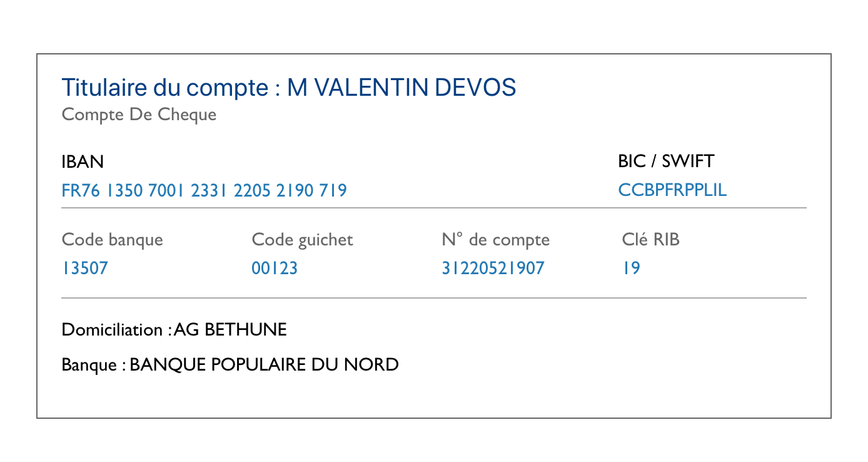Select the account number 31220521907
The width and height of the screenshot is (868, 462).
pos(493,269)
